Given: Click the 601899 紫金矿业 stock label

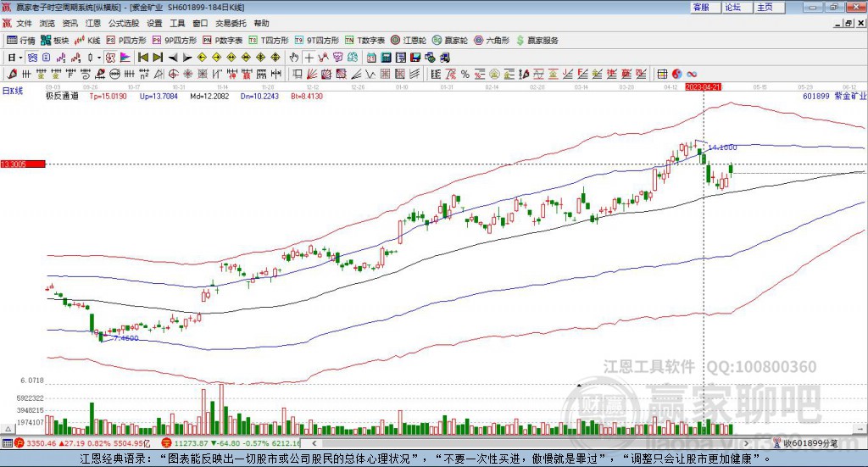Looking at the screenshot, I should pos(834,97).
